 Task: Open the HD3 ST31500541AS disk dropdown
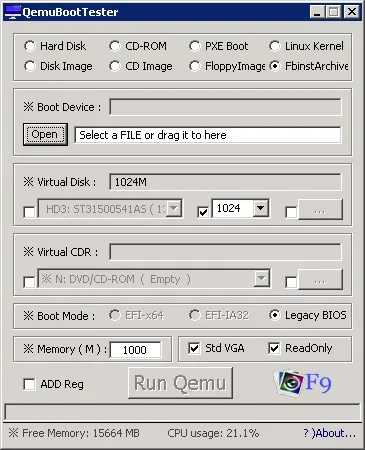174,209
